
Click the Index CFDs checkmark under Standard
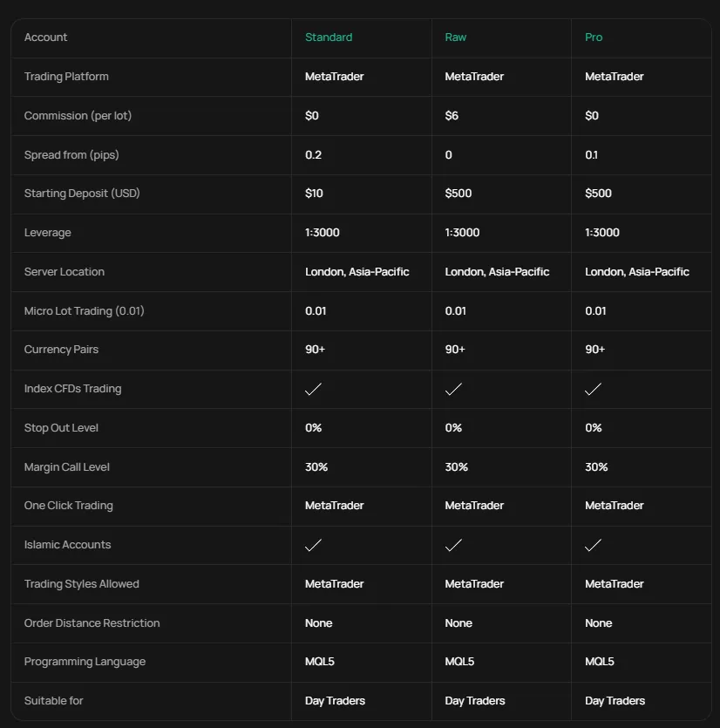click(314, 389)
